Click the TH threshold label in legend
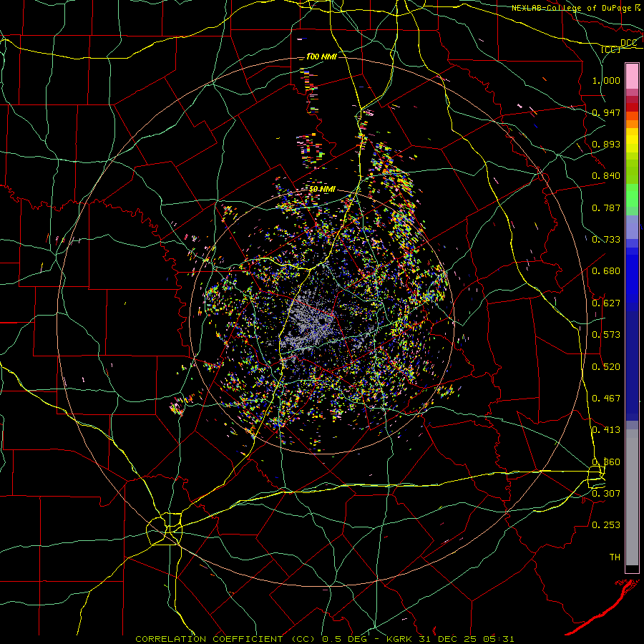Viewport: 644px width, 644px height. [x=615, y=557]
